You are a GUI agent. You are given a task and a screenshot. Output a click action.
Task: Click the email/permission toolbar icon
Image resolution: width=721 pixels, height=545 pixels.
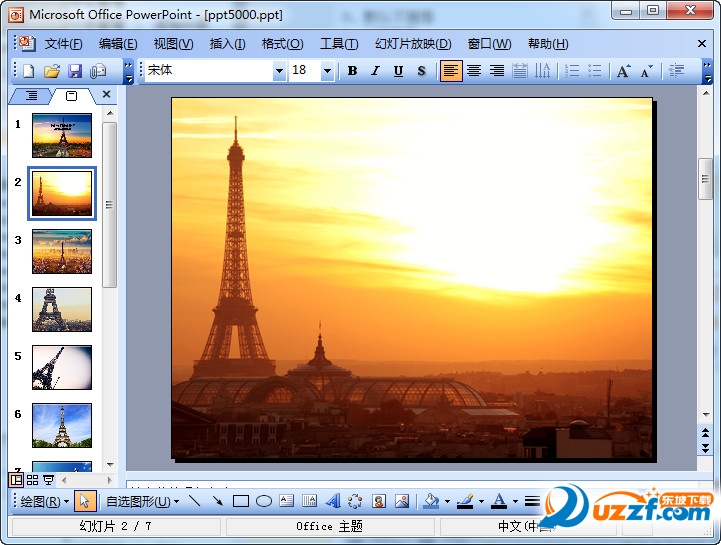click(98, 71)
